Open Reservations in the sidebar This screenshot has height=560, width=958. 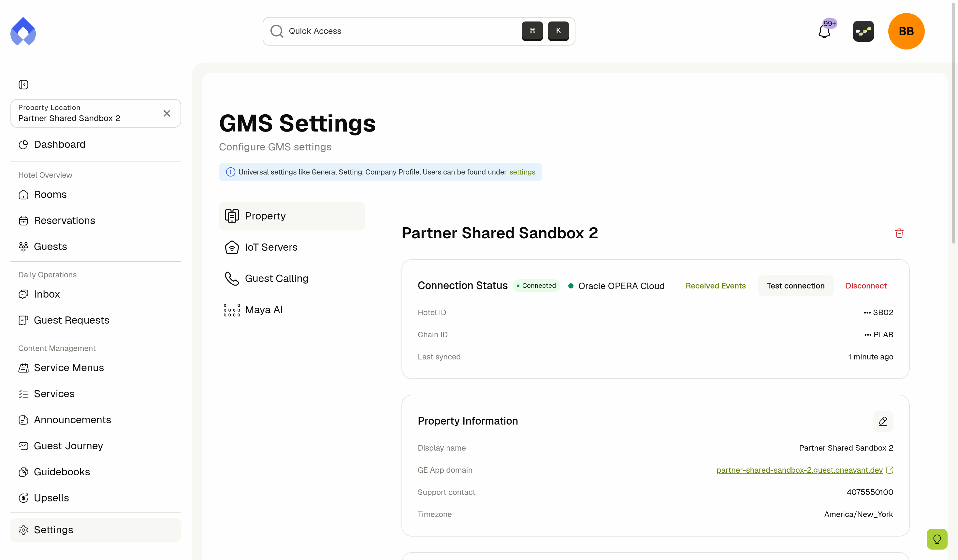95,221
